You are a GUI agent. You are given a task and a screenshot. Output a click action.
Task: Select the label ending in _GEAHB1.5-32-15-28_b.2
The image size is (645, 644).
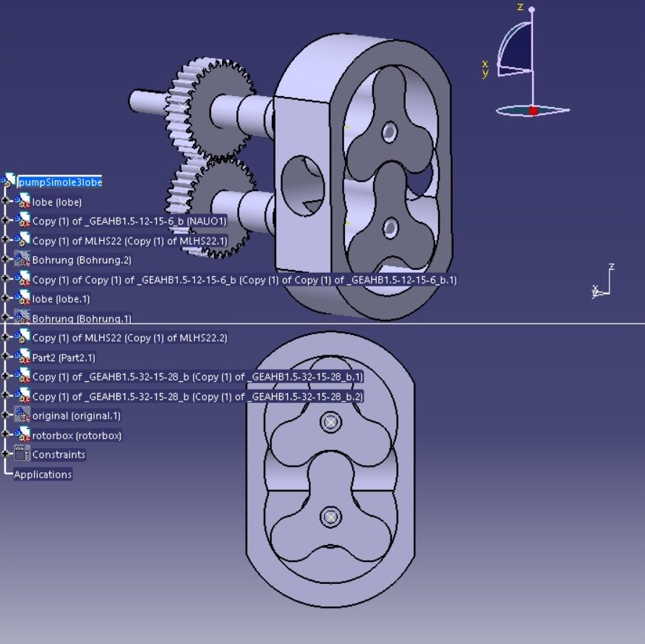click(197, 397)
